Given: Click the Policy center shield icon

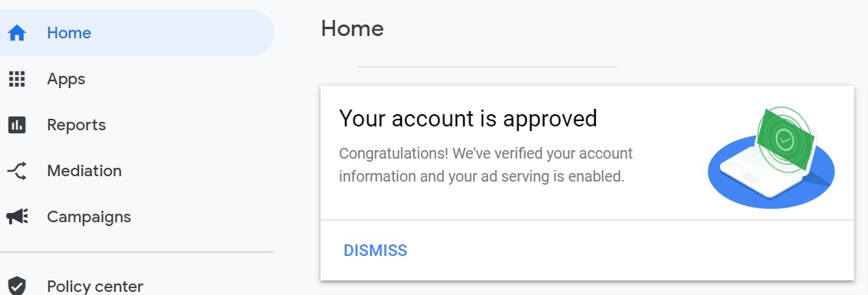Looking at the screenshot, I should tap(17, 286).
